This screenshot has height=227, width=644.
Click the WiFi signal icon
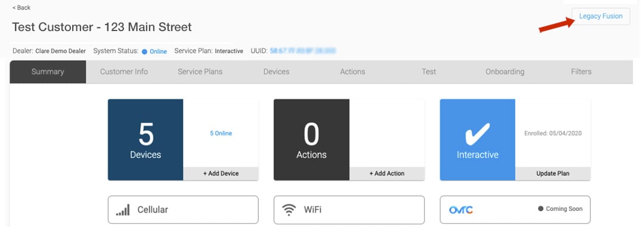(x=289, y=210)
